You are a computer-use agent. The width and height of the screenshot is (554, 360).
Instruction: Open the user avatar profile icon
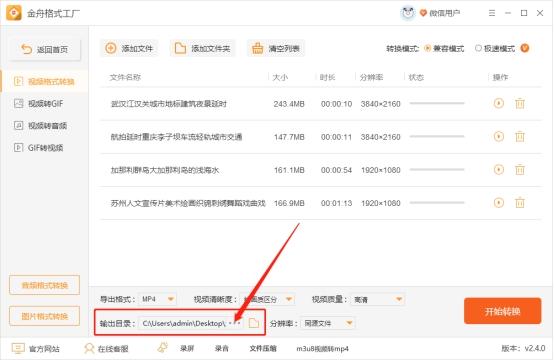[x=408, y=13]
